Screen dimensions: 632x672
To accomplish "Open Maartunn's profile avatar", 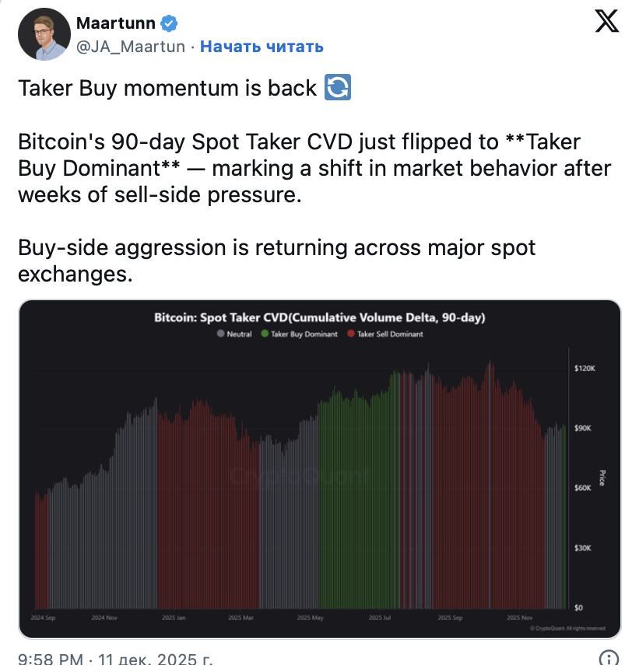I will (x=44, y=33).
